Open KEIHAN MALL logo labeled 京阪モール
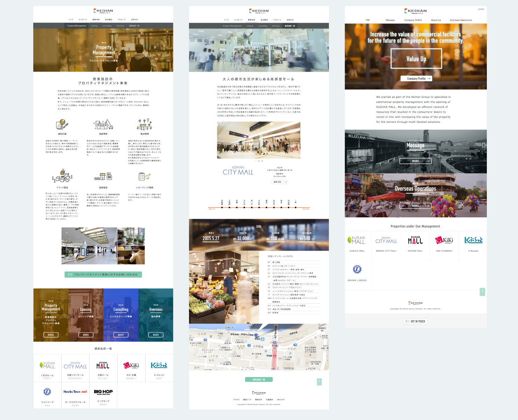The image size is (518, 420). click(103, 365)
